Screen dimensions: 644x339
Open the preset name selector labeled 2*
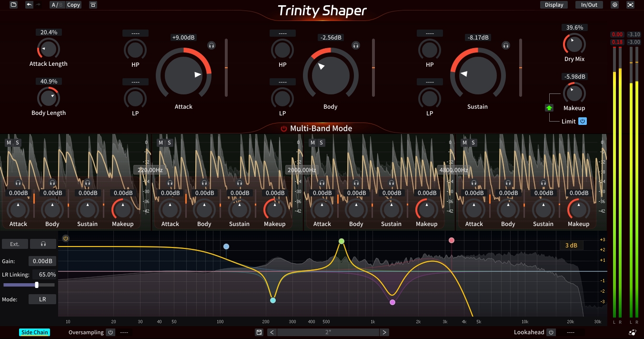(328, 332)
